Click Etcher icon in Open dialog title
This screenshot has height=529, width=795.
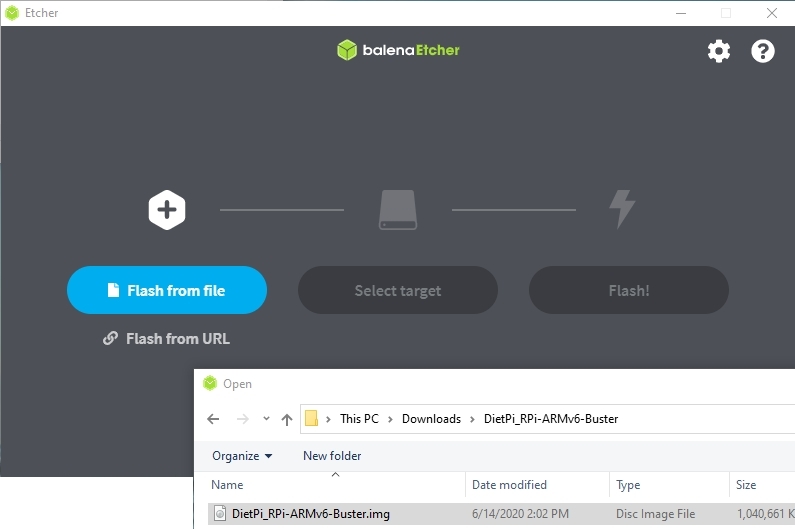(x=210, y=383)
